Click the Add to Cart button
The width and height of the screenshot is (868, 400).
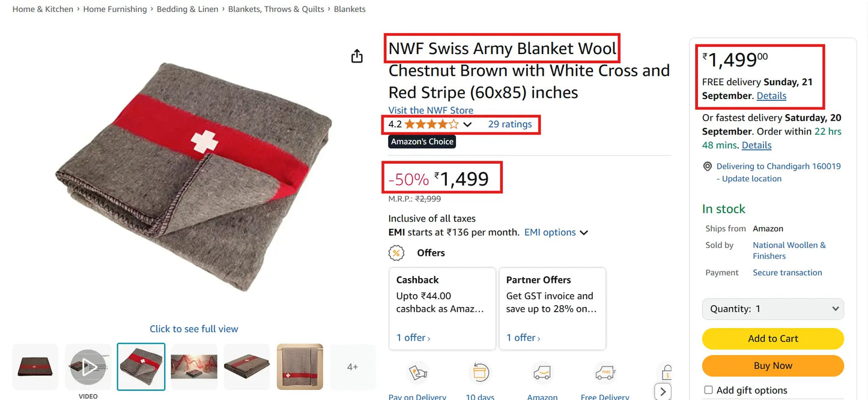pyautogui.click(x=772, y=338)
